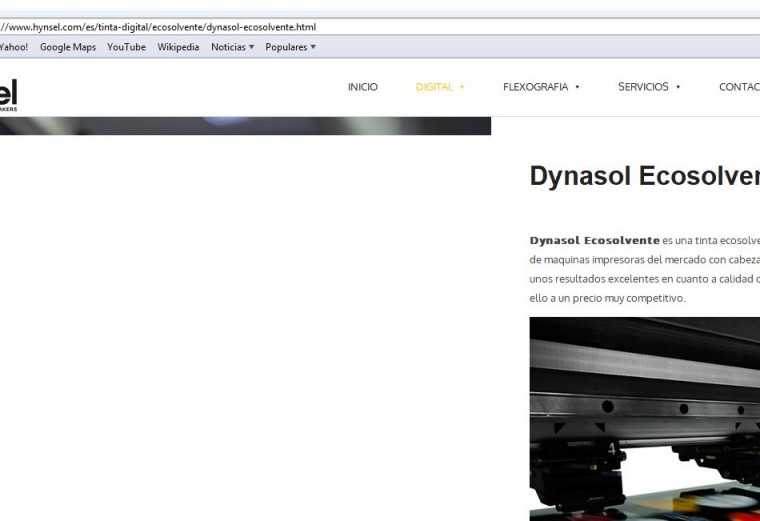Screen dimensions: 760x521
Task: Open the Google Maps bookmark
Action: coord(68,47)
